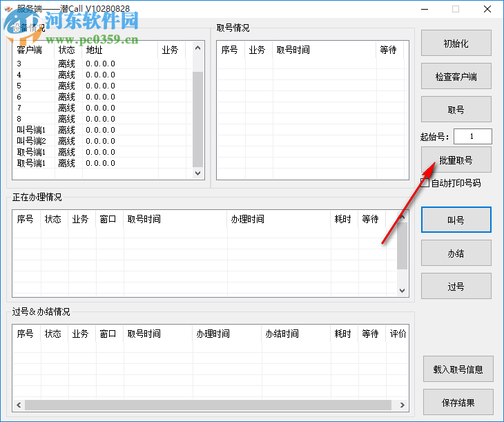Click 办理时间 column header in 正在办理情况 table
The height and width of the screenshot is (422, 504).
279,219
